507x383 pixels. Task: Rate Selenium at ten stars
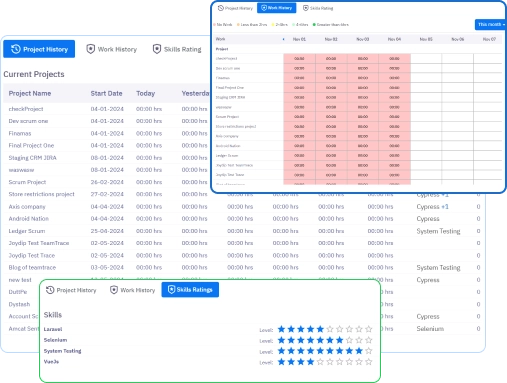[369, 340]
